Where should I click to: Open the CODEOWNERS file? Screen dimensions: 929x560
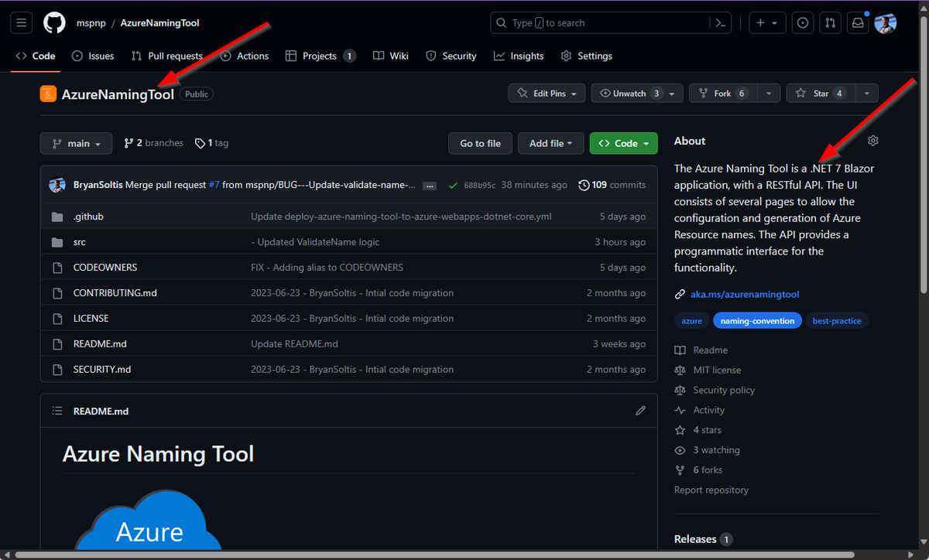(105, 268)
